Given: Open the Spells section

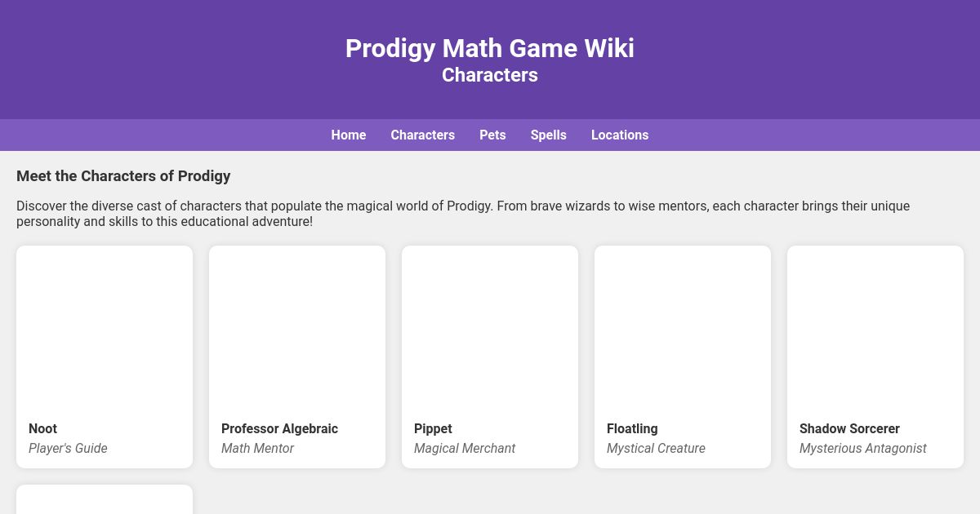Looking at the screenshot, I should click(x=548, y=135).
